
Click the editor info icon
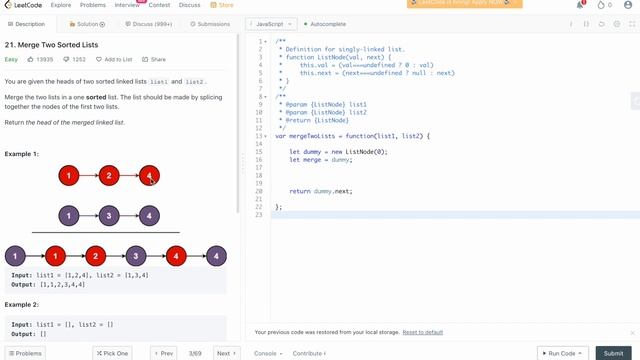(x=571, y=24)
